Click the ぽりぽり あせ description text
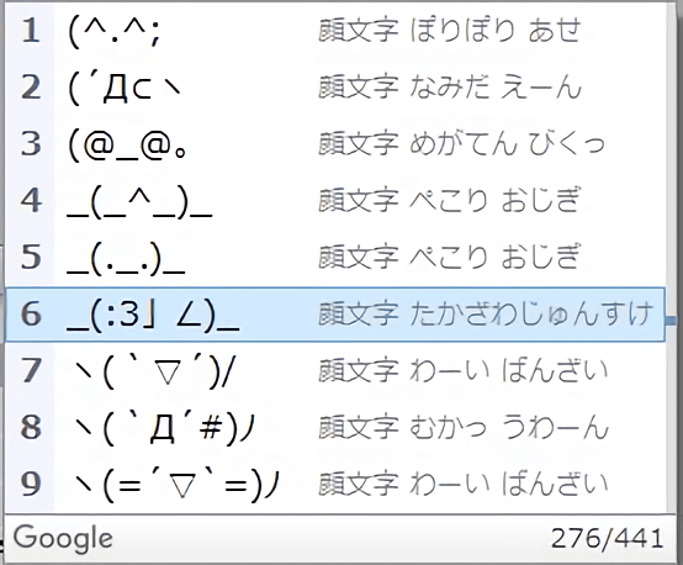The image size is (683, 565). coord(496,31)
